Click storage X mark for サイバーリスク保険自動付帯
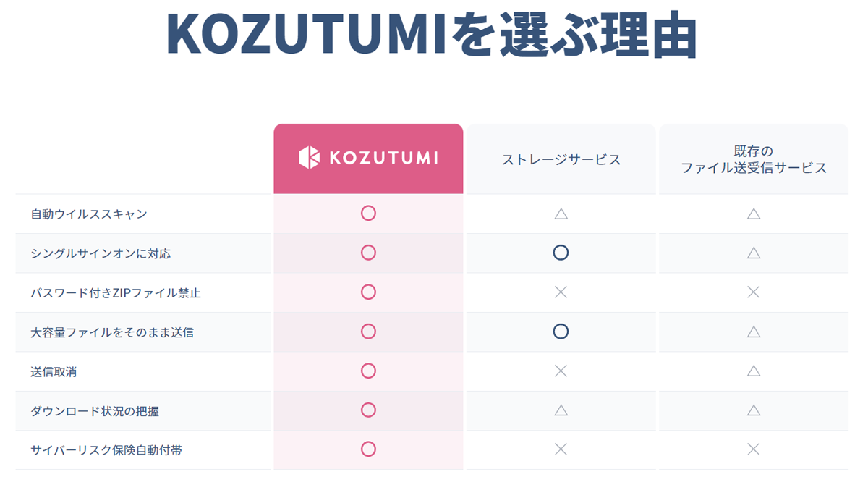The image size is (868, 477). 561,449
